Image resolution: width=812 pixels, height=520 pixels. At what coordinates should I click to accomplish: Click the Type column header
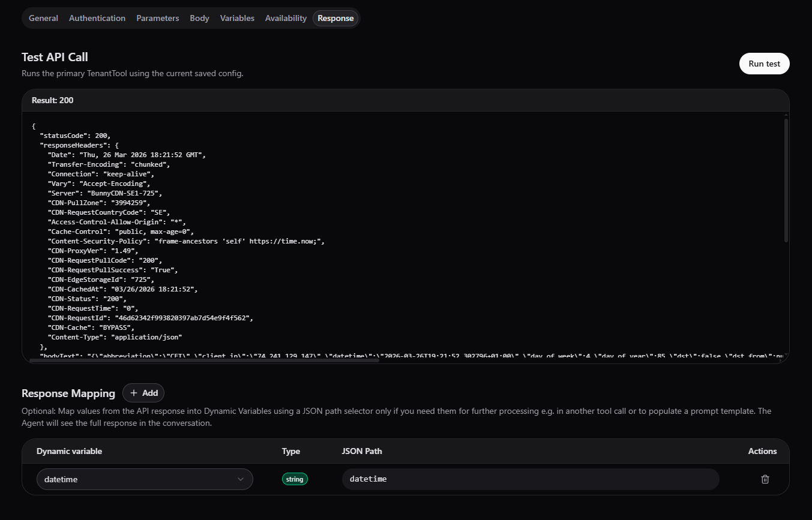291,451
